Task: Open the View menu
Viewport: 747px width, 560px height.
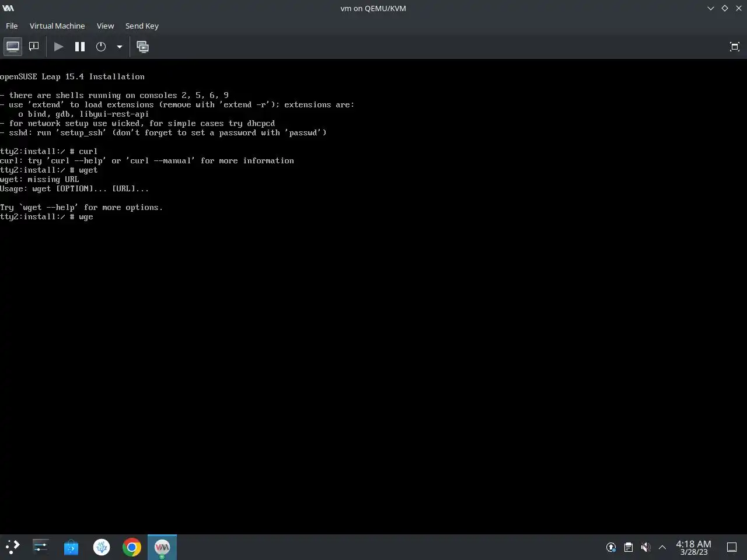Action: point(105,26)
